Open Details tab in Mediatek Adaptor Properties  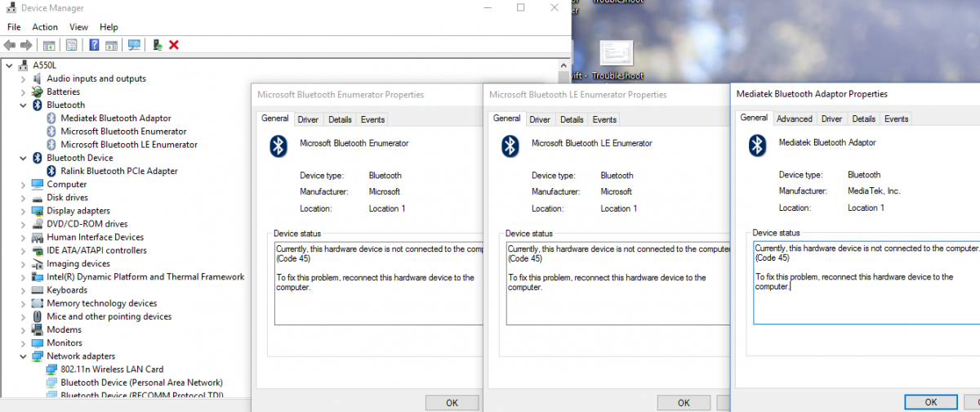[x=863, y=119]
